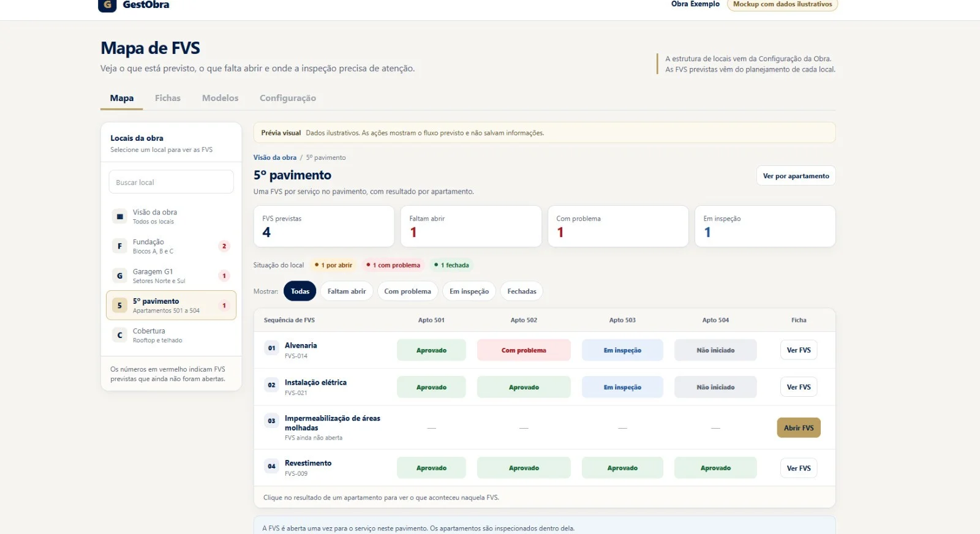980x534 pixels.
Task: Click the 1 fechada status pill
Action: [451, 265]
